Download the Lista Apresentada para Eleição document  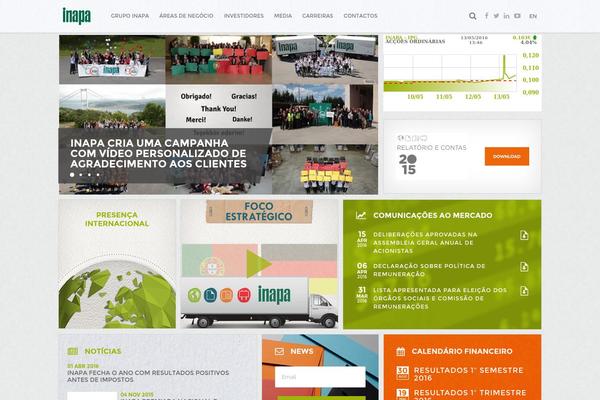[524, 291]
